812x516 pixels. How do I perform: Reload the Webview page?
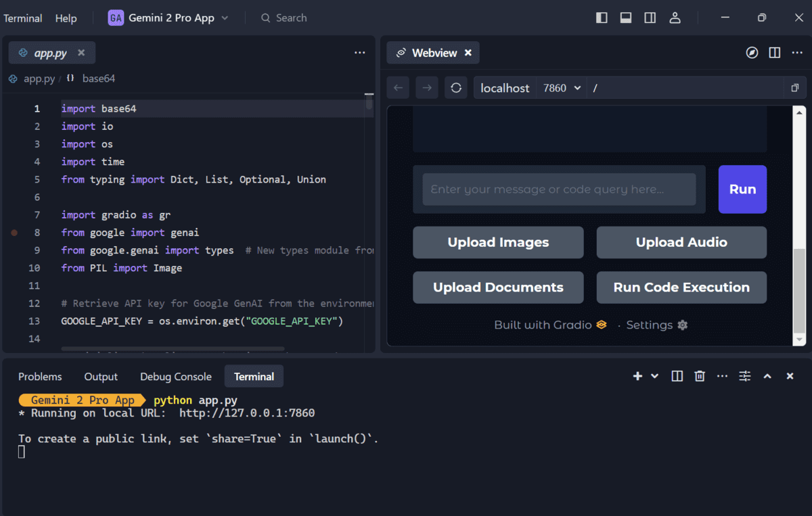coord(456,88)
